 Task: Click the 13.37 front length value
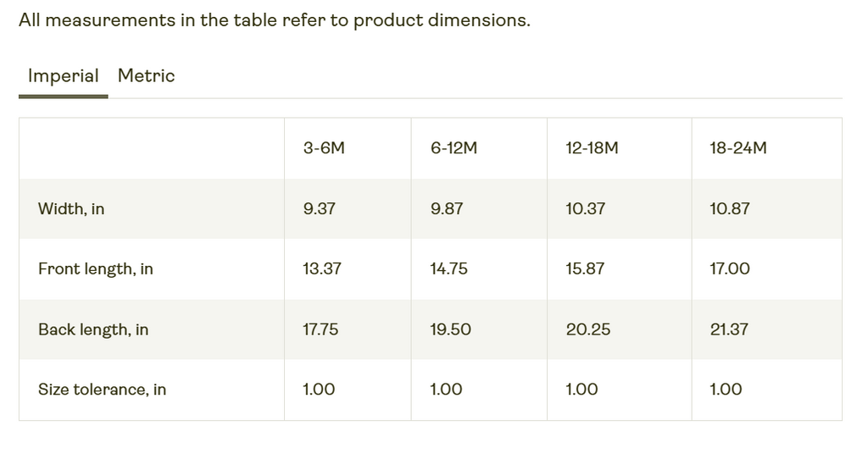point(321,269)
